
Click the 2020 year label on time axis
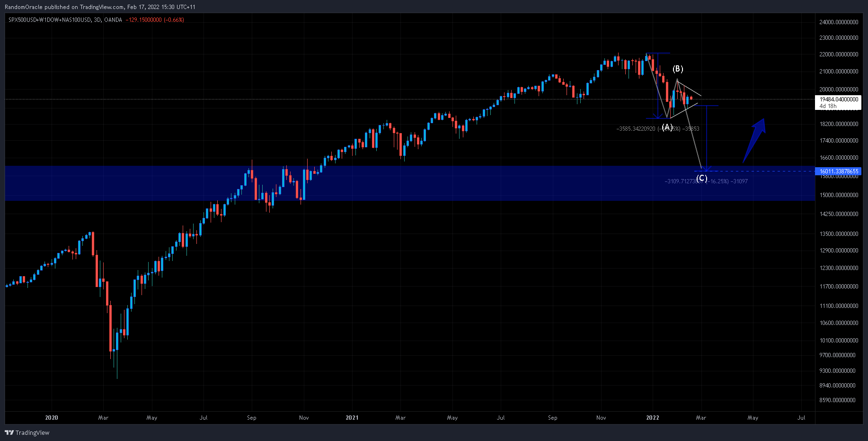point(52,418)
